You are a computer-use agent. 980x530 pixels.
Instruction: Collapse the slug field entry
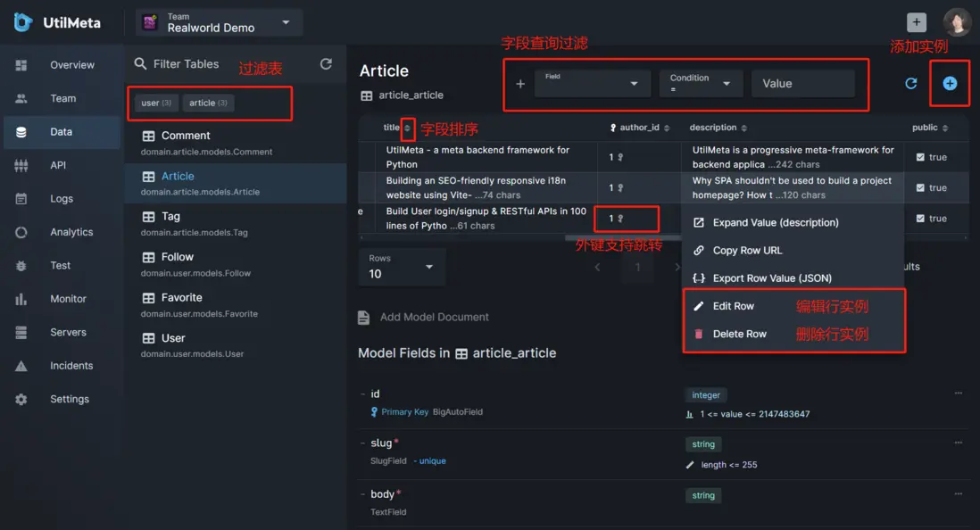363,443
